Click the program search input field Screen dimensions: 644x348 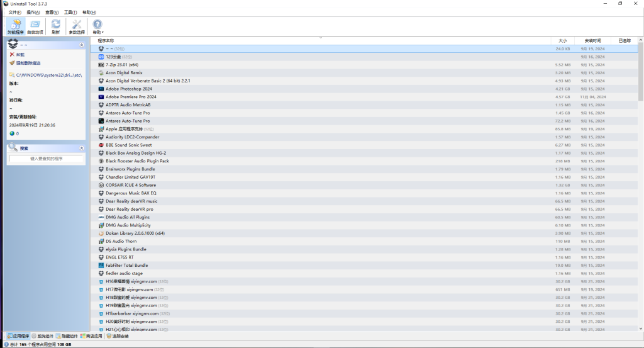tap(46, 159)
